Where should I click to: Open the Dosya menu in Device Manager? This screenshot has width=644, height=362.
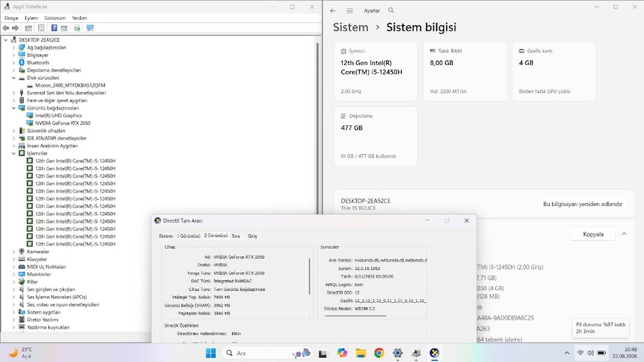click(x=11, y=18)
